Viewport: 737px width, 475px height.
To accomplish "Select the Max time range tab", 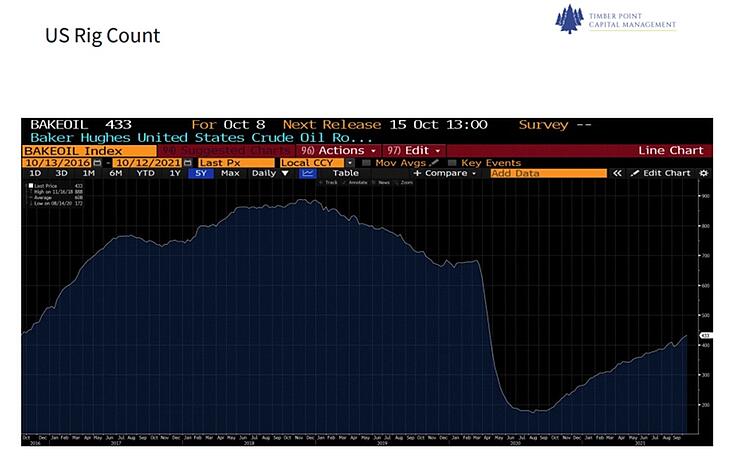I will point(230,173).
